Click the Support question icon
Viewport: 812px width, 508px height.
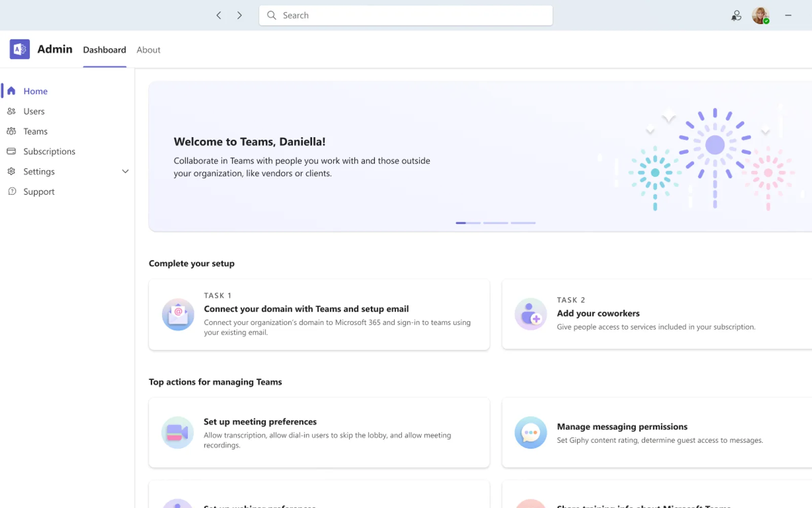click(x=12, y=192)
